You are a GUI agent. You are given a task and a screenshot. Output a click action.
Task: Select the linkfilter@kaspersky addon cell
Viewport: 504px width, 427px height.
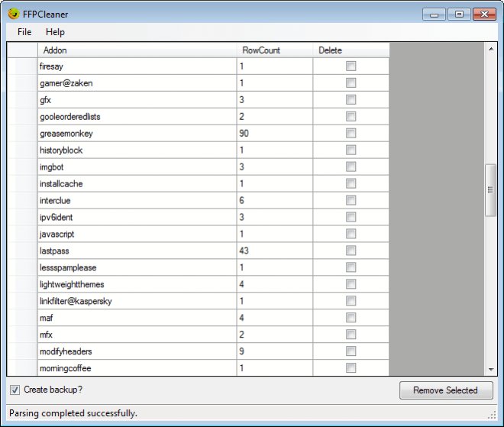pos(137,302)
